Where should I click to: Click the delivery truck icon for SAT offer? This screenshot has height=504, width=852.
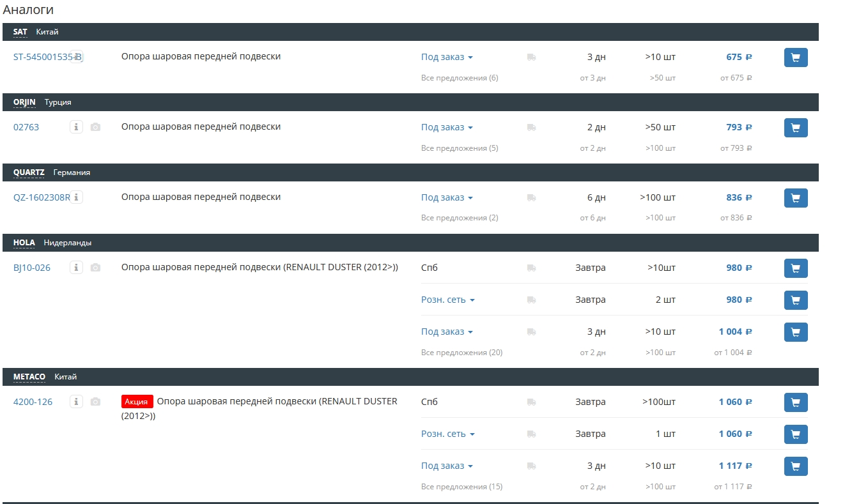531,57
